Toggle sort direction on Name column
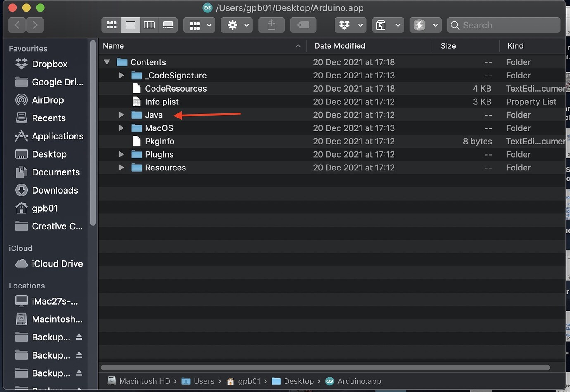The height and width of the screenshot is (392, 570). click(x=298, y=46)
